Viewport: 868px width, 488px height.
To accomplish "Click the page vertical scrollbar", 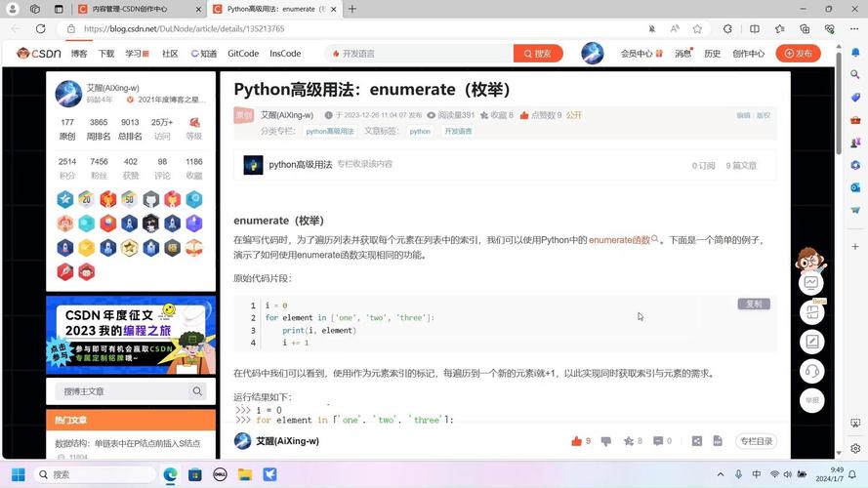I will tap(839, 105).
